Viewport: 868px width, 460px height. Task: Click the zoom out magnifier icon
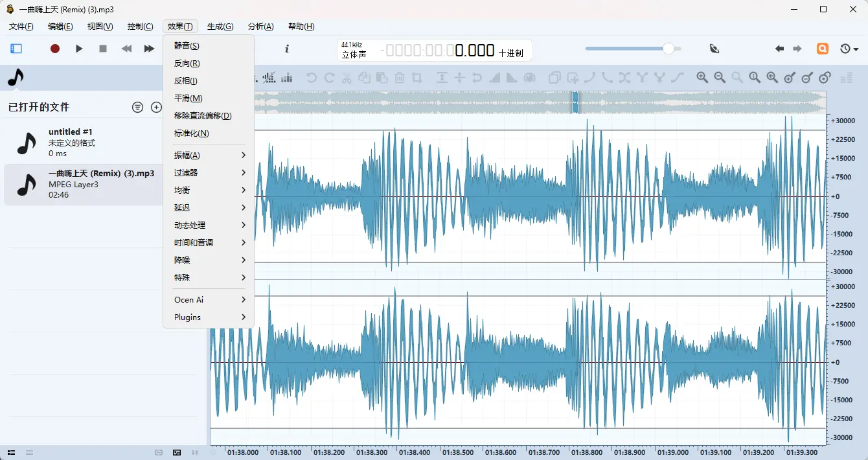point(720,78)
